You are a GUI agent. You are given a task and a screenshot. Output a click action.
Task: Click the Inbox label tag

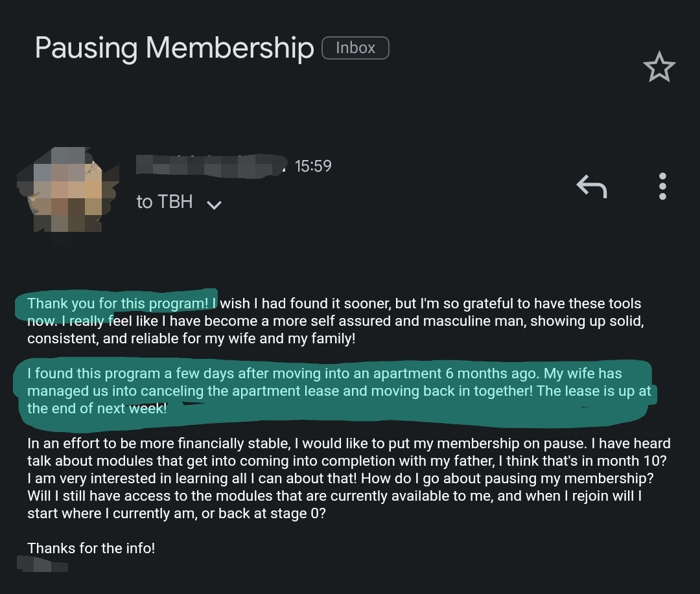tap(355, 48)
